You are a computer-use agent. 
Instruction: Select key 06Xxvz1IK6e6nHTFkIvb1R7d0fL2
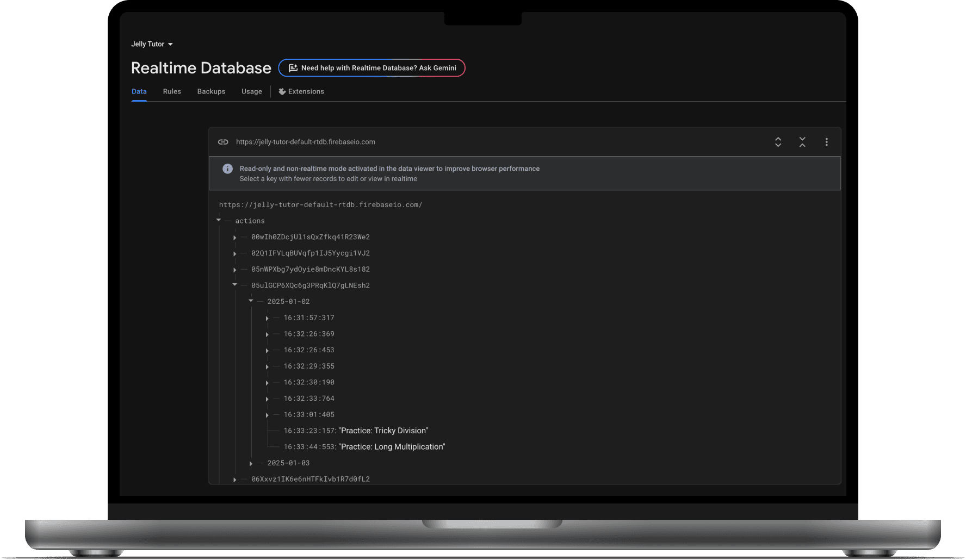point(311,480)
